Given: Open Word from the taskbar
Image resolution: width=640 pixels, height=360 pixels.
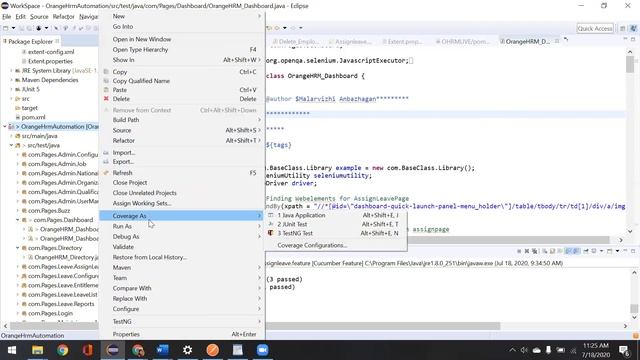Looking at the screenshot, I should [162, 350].
